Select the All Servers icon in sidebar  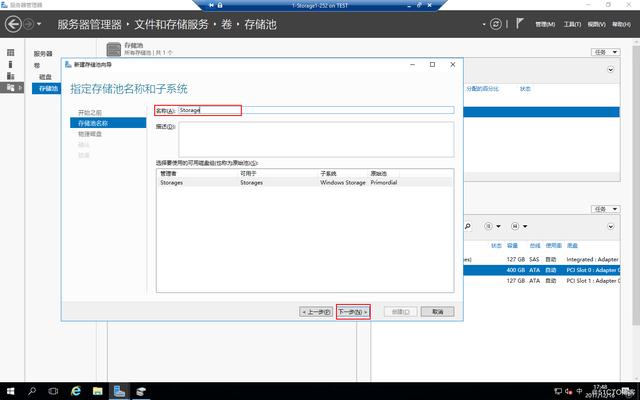click(11, 76)
